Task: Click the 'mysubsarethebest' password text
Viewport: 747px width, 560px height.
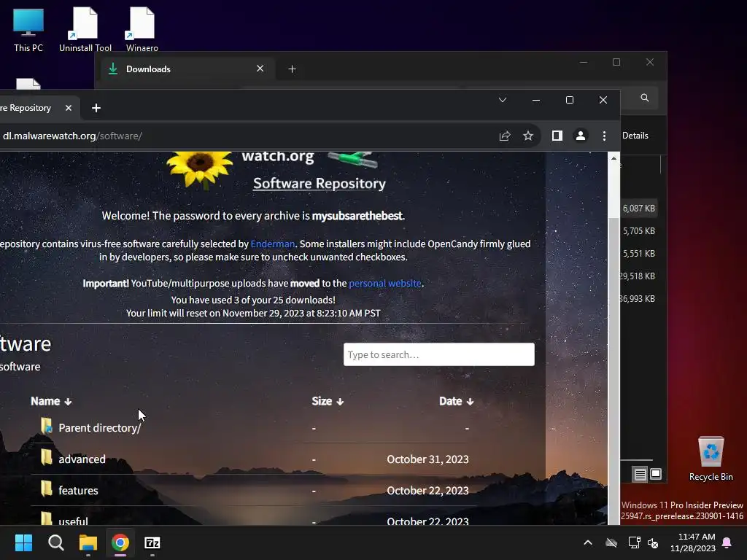Action: pos(357,216)
